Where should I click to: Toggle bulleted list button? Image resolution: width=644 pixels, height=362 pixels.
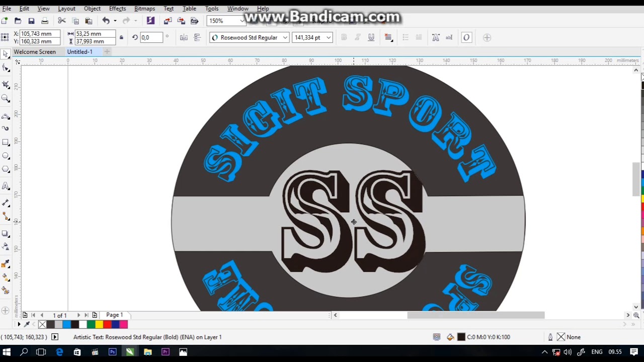click(406, 37)
